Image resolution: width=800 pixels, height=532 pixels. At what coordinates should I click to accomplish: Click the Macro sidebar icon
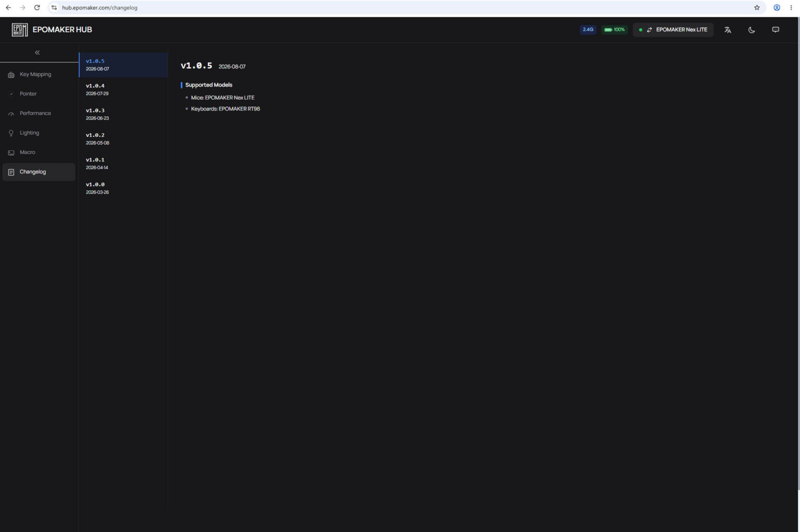(x=11, y=153)
